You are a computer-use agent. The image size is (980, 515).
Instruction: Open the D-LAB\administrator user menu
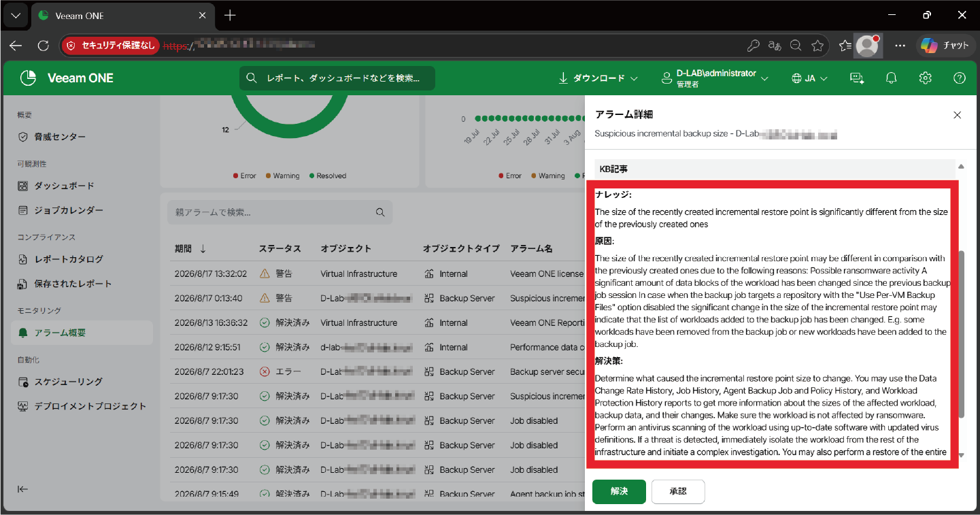(715, 78)
